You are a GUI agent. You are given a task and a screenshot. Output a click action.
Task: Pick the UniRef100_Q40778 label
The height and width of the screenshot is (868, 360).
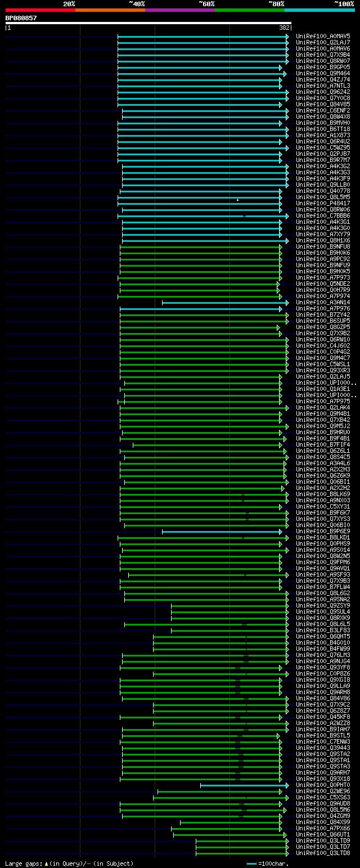[x=323, y=191]
